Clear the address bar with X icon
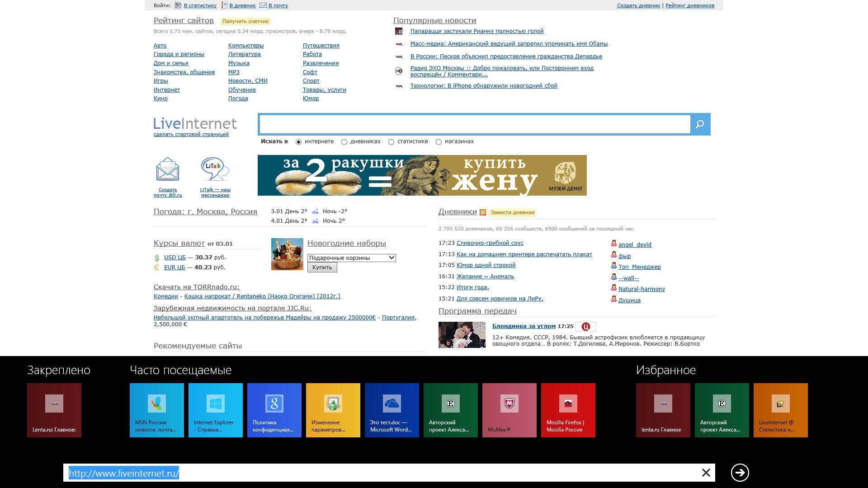Viewport: 868px width, 488px height. tap(706, 473)
